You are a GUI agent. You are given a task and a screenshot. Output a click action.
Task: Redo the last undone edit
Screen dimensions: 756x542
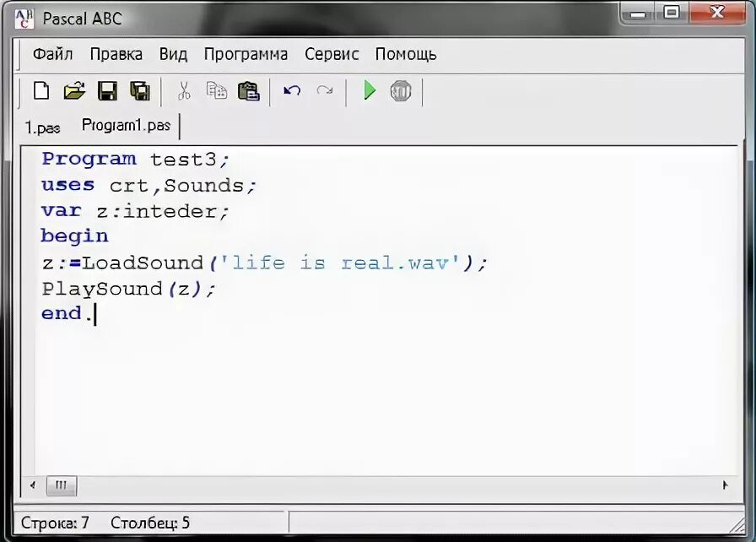tap(325, 90)
